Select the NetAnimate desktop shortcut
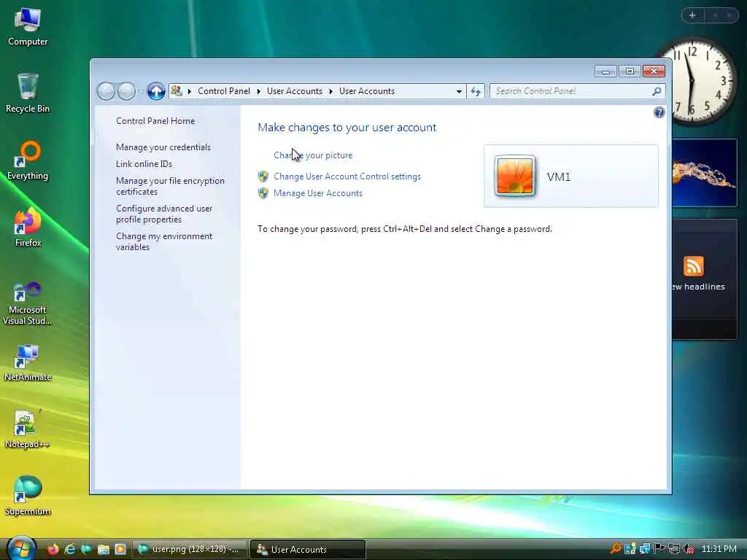This screenshot has height=560, width=747. tap(28, 362)
